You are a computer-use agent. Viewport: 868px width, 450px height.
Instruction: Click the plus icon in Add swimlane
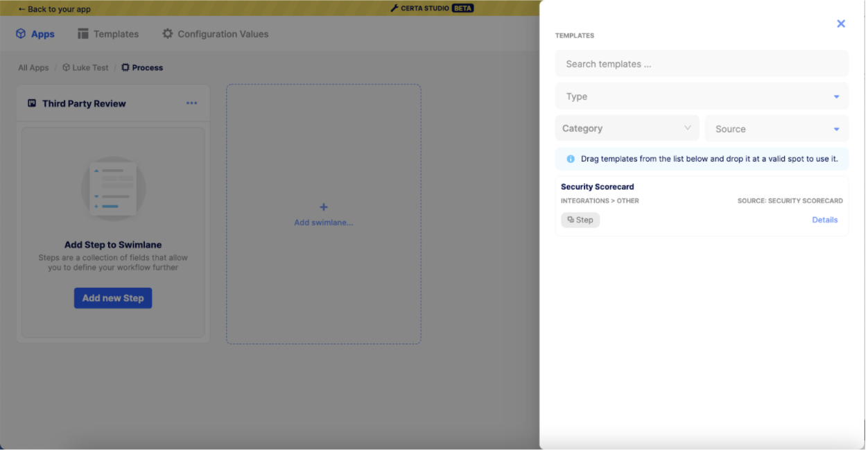click(x=323, y=207)
